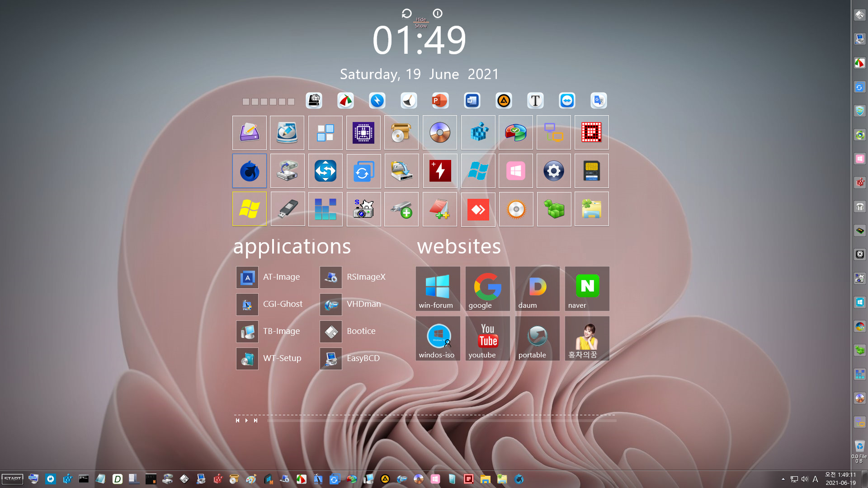Click the next track control
Screen dimensions: 868x488
[x=255, y=420]
